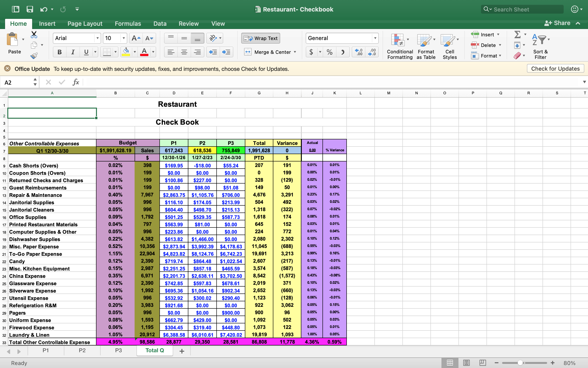Open Format as Table gallery
The height and width of the screenshot is (368, 588).
coord(426,46)
